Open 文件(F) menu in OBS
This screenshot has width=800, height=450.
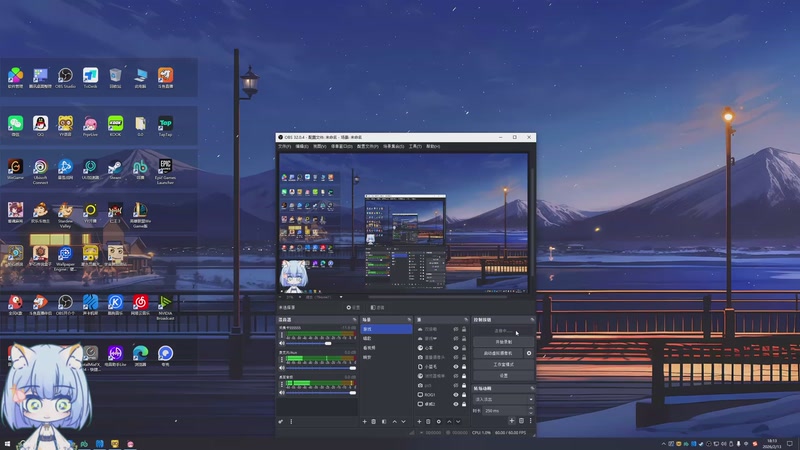285,146
